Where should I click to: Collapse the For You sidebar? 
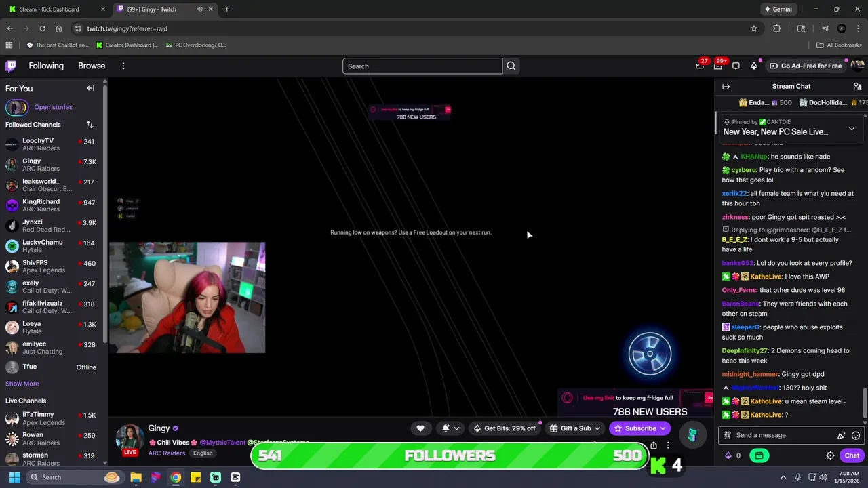coord(90,88)
